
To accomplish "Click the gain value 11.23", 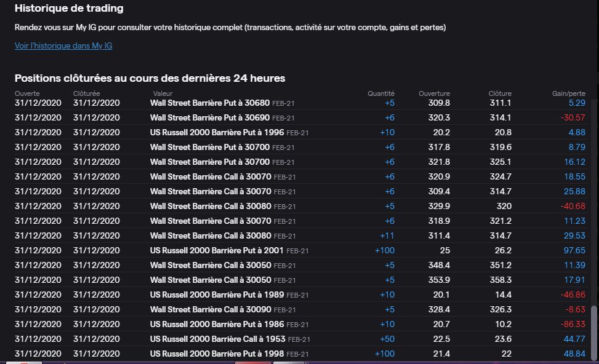I will (574, 221).
